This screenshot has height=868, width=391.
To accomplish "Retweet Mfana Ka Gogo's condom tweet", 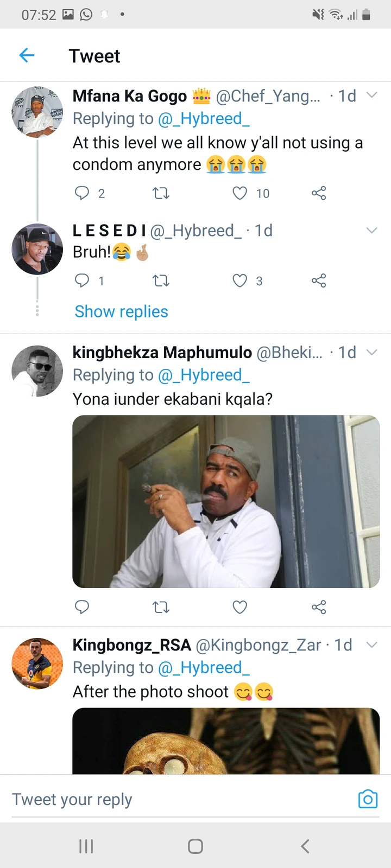I will point(161,193).
